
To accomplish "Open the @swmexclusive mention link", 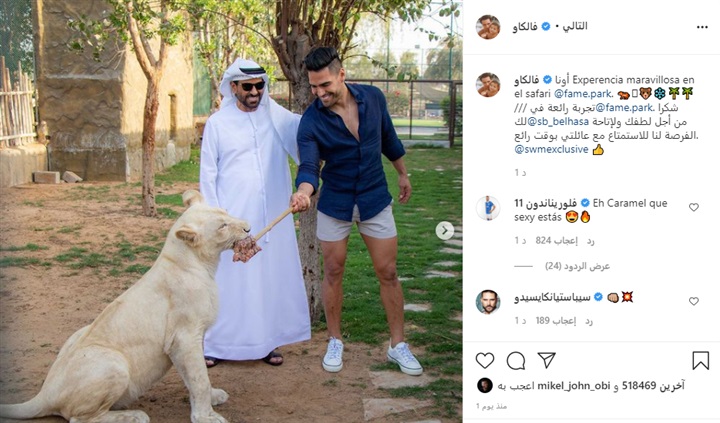I will [551, 149].
